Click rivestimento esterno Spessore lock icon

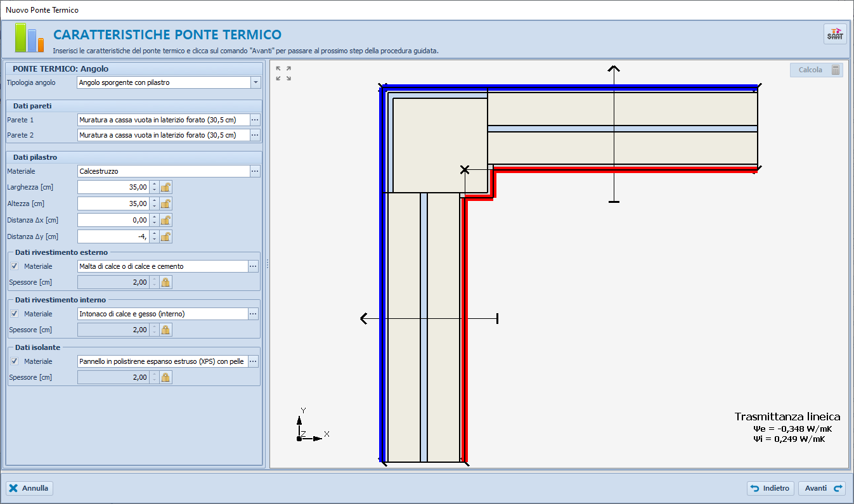[165, 282]
